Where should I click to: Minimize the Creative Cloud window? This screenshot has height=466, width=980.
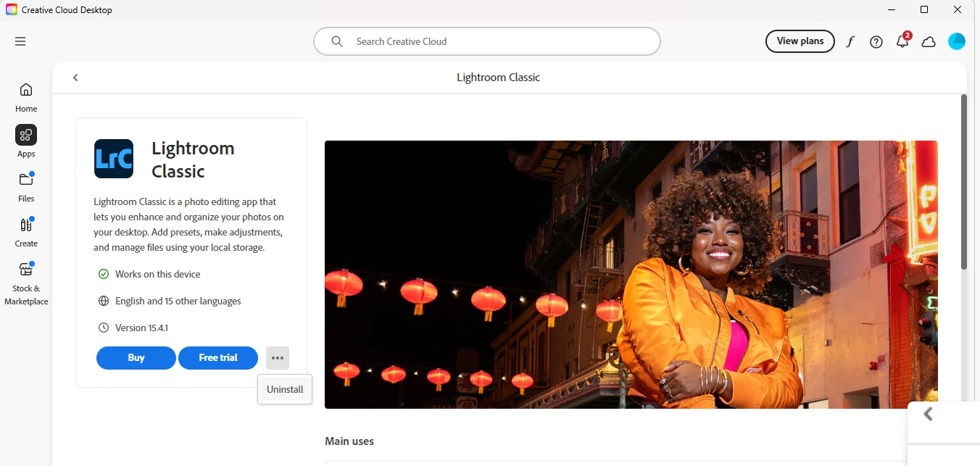[x=891, y=9]
